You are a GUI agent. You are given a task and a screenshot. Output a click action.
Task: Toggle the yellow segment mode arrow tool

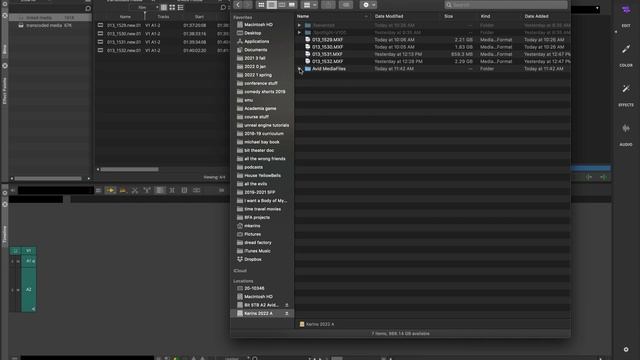point(110,190)
